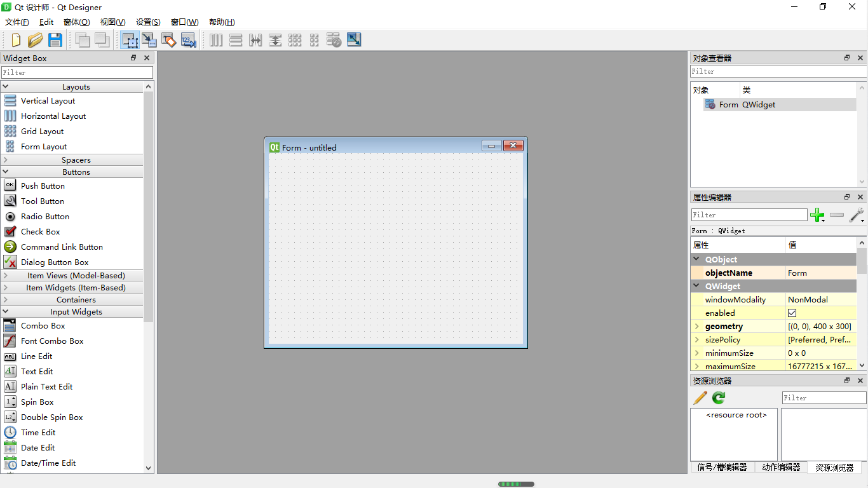The image size is (868, 488).
Task: Click the Break Layout toolbar icon
Action: coord(334,40)
